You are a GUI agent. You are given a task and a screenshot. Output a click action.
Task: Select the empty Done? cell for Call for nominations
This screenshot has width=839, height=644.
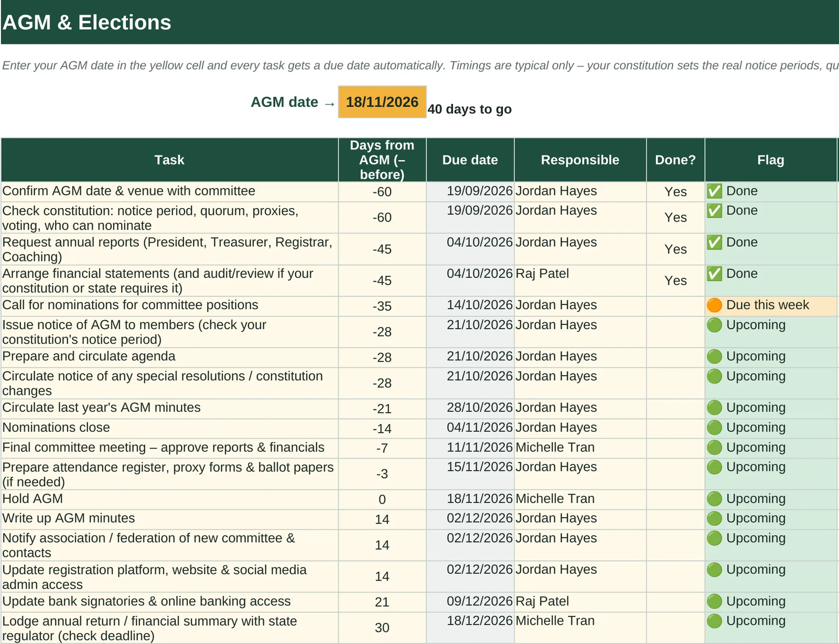pos(675,306)
